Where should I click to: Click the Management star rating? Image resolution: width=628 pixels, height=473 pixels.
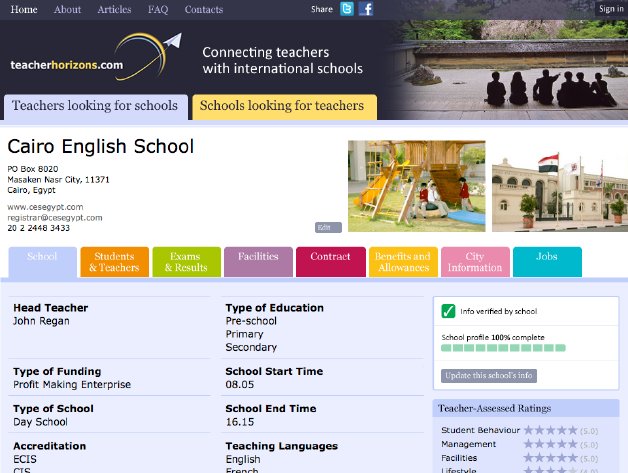[x=550, y=444]
